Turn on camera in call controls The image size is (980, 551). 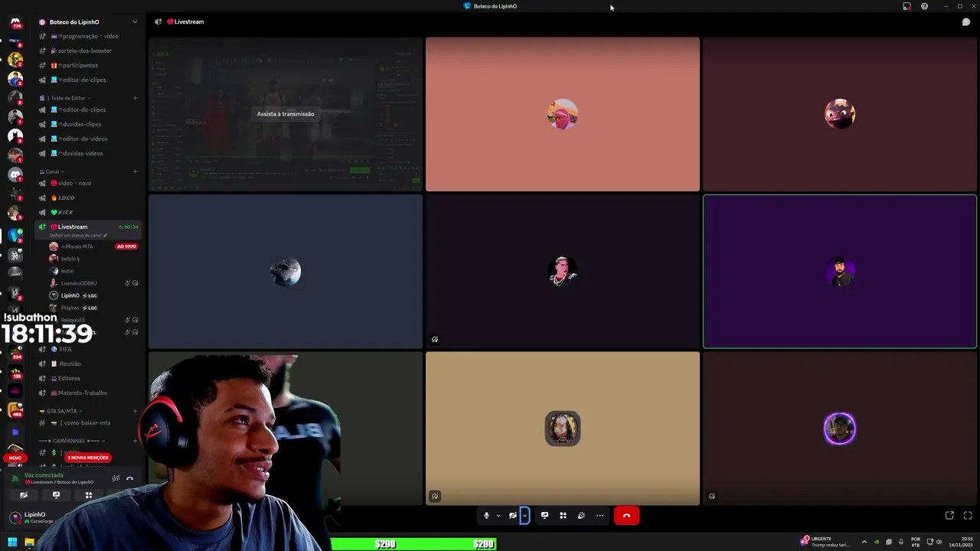[513, 516]
